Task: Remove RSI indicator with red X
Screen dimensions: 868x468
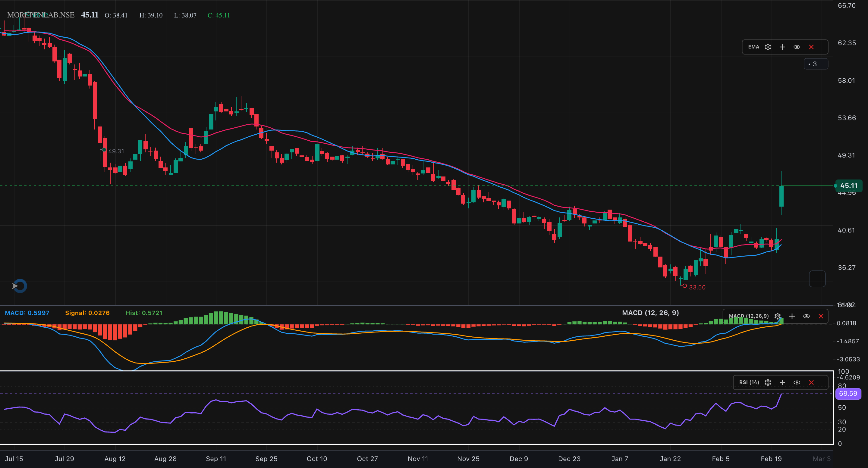Action: pyautogui.click(x=811, y=382)
